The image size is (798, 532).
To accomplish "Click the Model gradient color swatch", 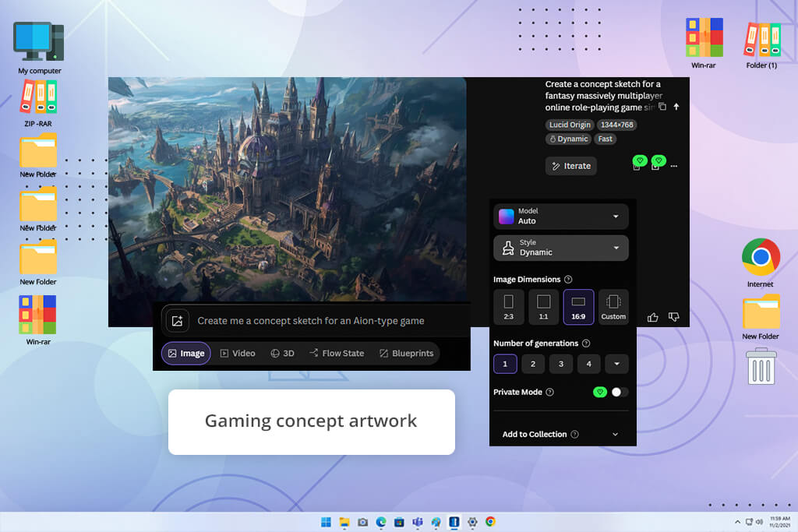I will tap(507, 217).
